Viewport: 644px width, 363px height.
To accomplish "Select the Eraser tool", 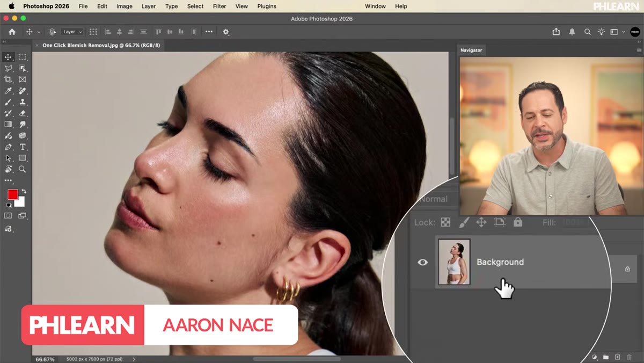I will 23,113.
